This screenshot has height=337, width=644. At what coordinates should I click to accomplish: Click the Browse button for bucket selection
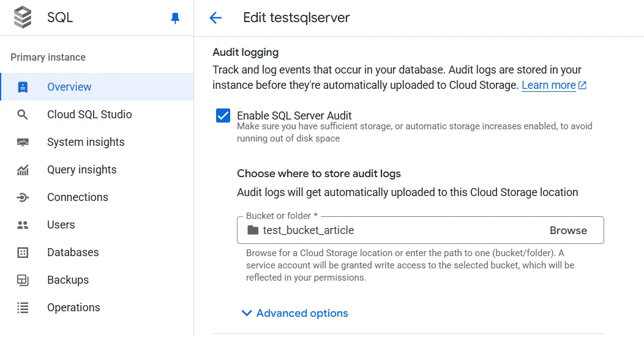[567, 230]
